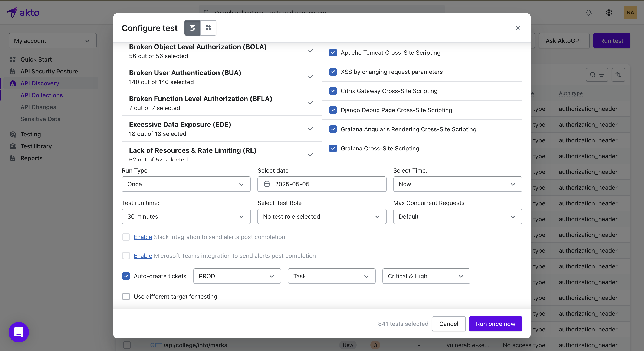Open the settings gear icon
This screenshot has width=644, height=351.
point(609,12)
